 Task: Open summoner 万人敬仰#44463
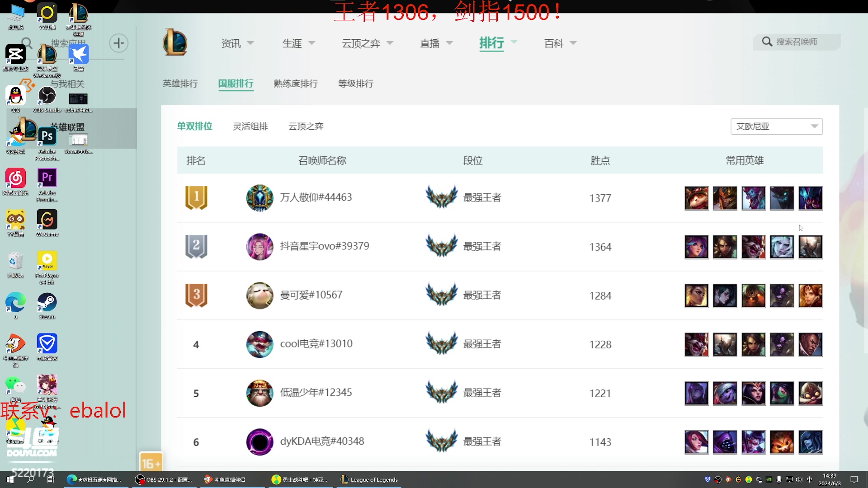[316, 197]
